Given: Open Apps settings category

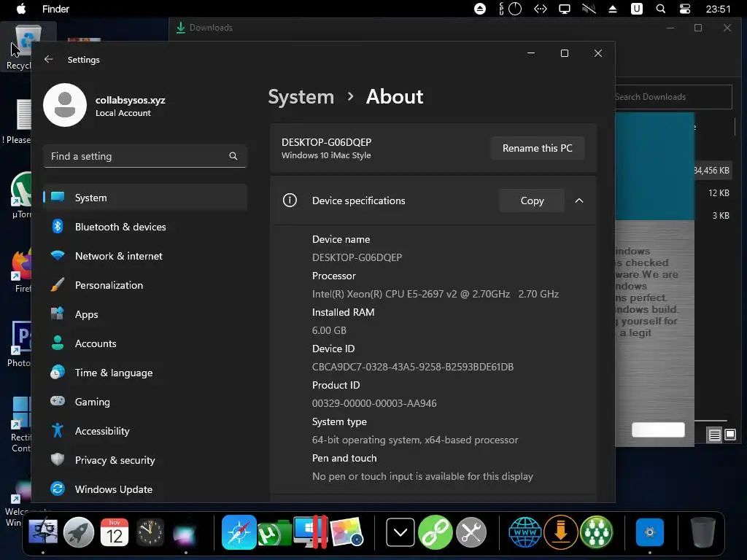Looking at the screenshot, I should [x=145, y=314].
